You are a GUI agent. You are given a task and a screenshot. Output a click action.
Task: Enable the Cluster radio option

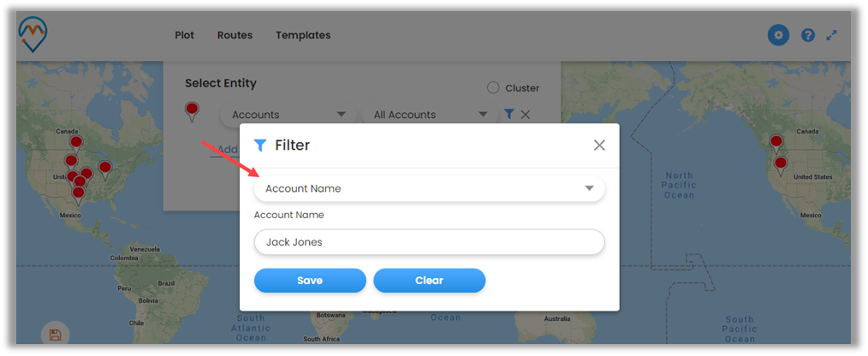(493, 87)
